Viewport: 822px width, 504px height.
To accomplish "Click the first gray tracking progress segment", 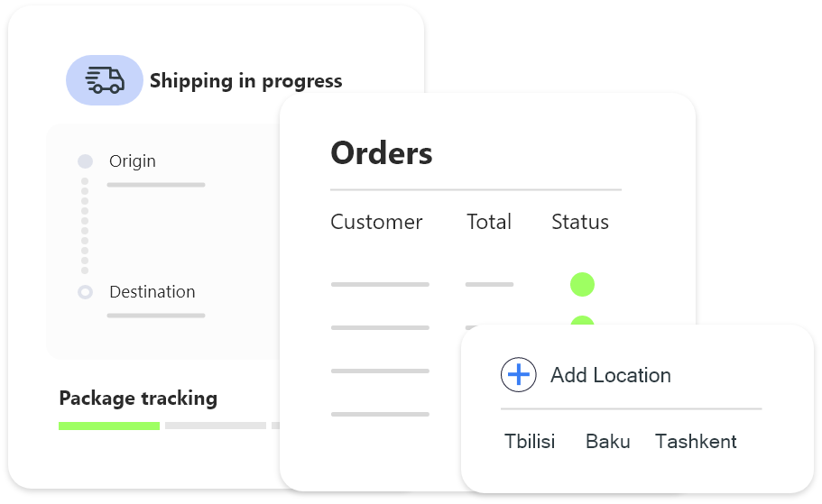I will tap(215, 426).
